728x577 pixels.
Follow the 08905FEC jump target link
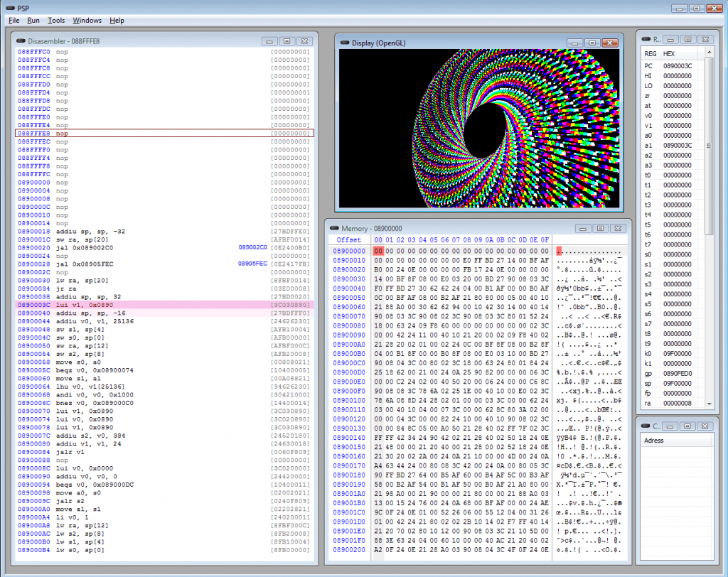[x=252, y=264]
